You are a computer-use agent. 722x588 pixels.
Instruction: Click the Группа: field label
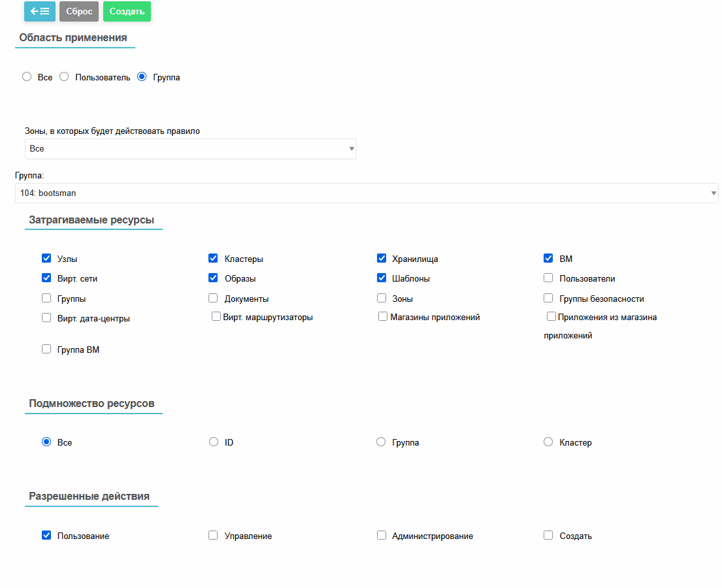29,176
